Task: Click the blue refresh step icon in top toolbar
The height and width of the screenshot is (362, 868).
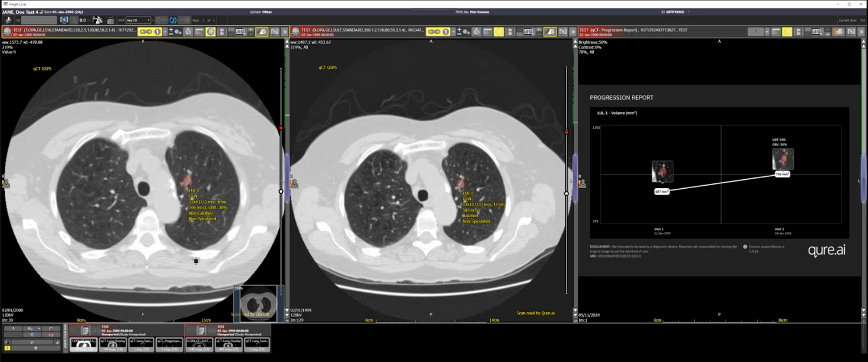Action: click(x=173, y=20)
